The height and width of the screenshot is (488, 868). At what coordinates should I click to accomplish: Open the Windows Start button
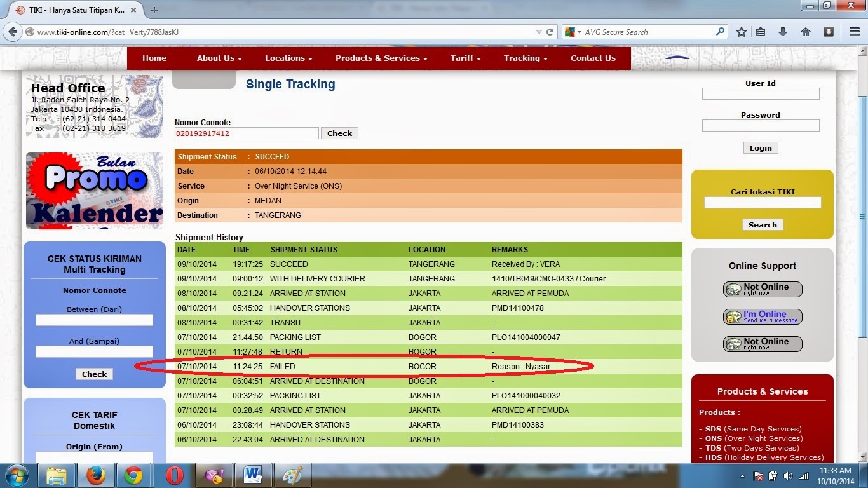click(16, 475)
